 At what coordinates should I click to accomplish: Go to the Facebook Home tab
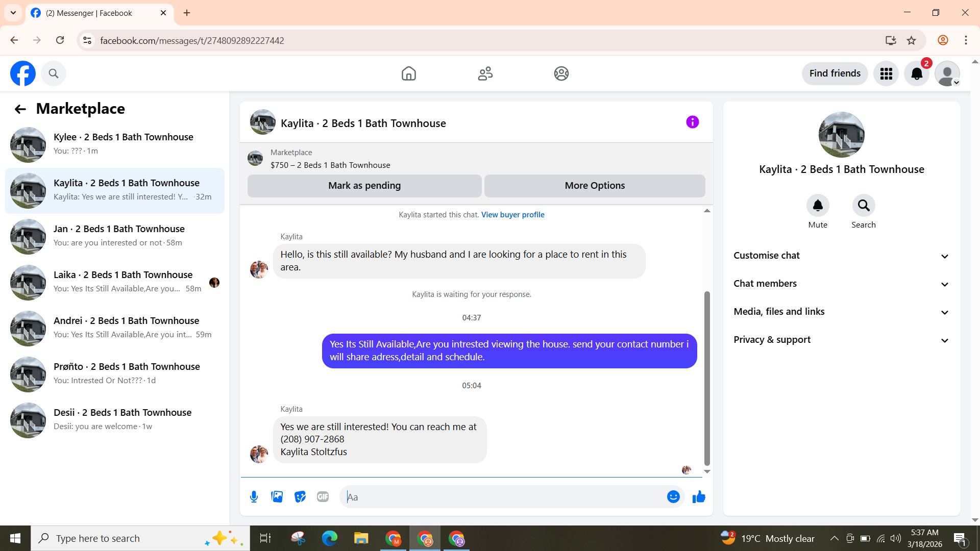point(408,74)
